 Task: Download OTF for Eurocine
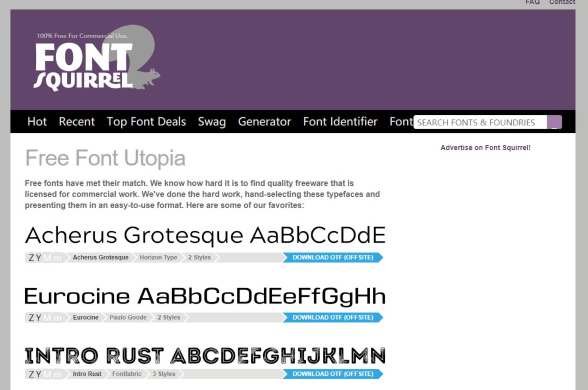(333, 318)
